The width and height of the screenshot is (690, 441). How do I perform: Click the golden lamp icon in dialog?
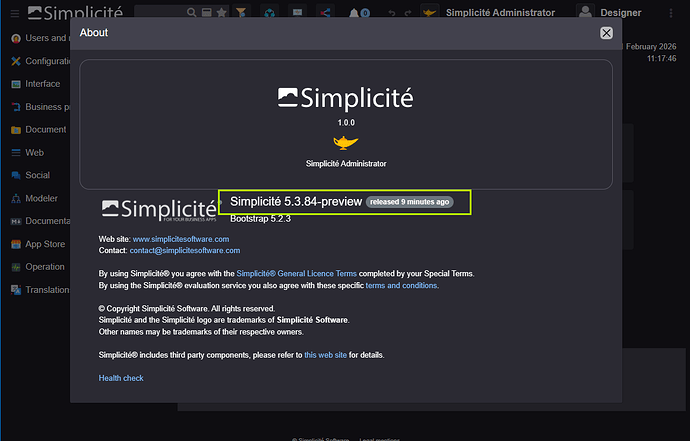[x=345, y=142]
